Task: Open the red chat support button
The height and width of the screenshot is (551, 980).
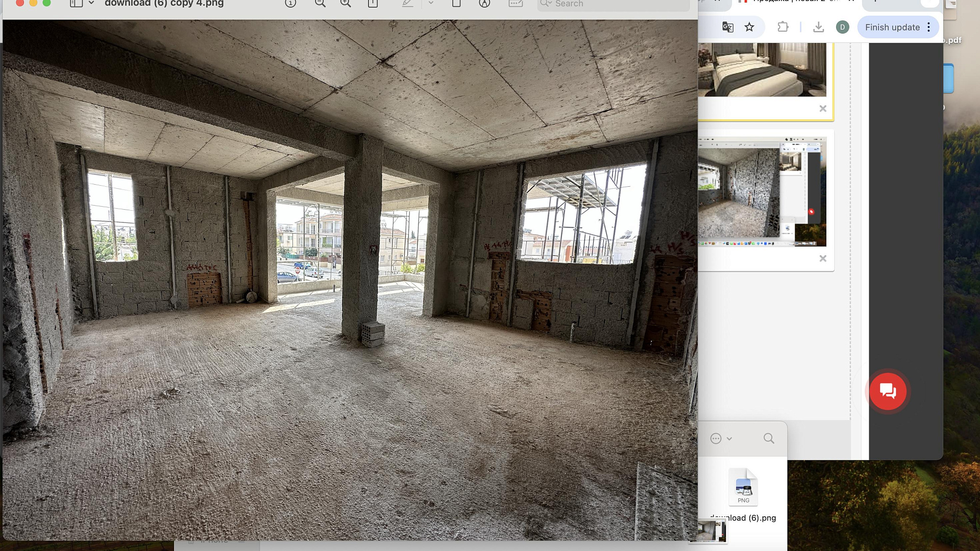Action: tap(888, 391)
